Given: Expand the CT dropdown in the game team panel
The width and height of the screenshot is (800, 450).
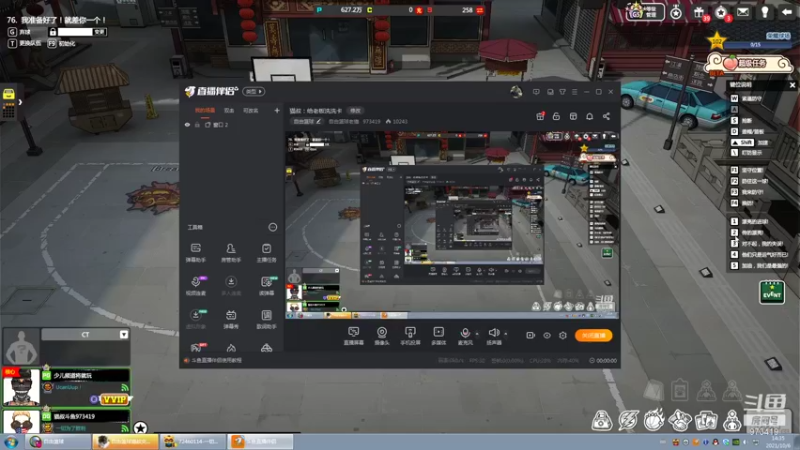Looking at the screenshot, I should pos(123,335).
